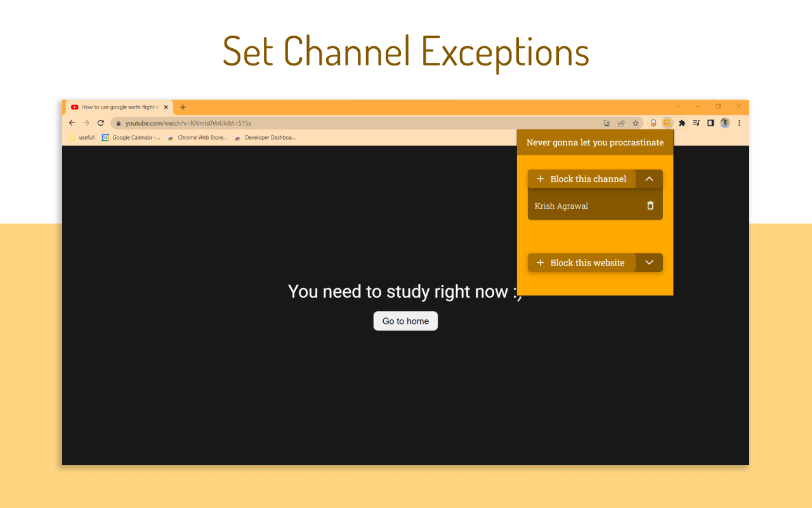The height and width of the screenshot is (508, 812).
Task: Open the Chrome three-dot menu
Action: coord(739,123)
